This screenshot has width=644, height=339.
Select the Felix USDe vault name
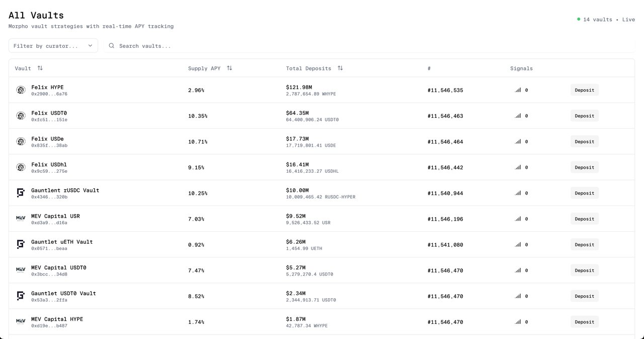click(47, 139)
